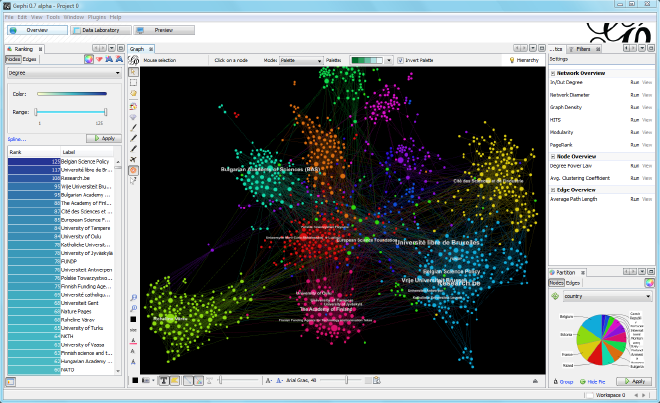Choose red diamond size ranking icon
The width and height of the screenshot is (660, 403).
(99, 59)
